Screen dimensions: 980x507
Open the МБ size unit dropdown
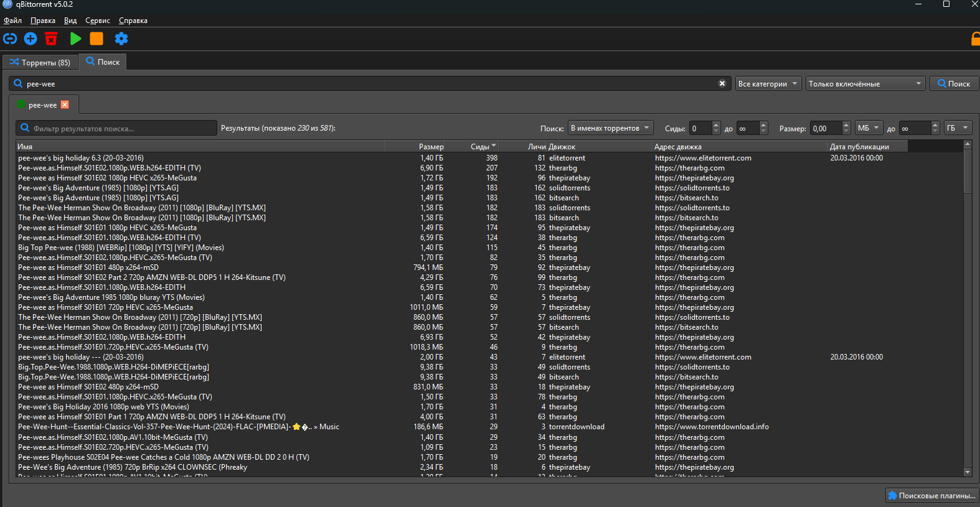click(868, 128)
